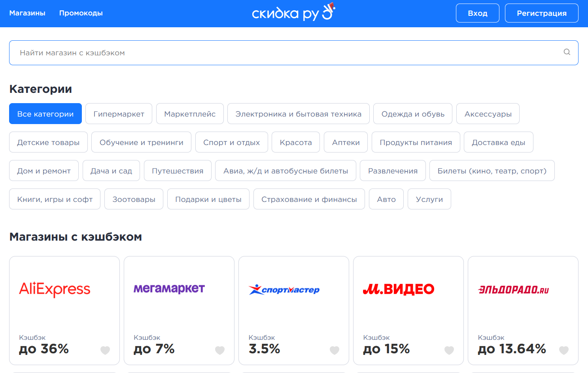Viewport: 588px width, 373px height.
Task: Select Авиа, ж/д и автобусные билеты
Action: coord(286,171)
